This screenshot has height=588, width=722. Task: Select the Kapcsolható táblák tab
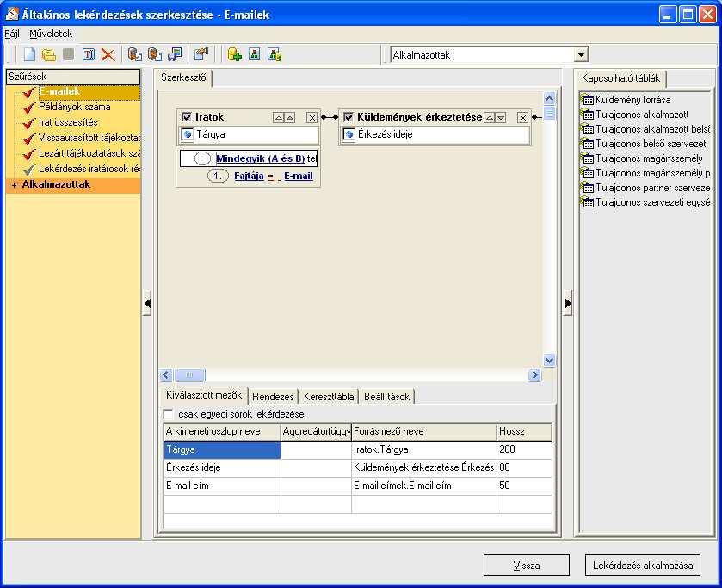pyautogui.click(x=620, y=78)
